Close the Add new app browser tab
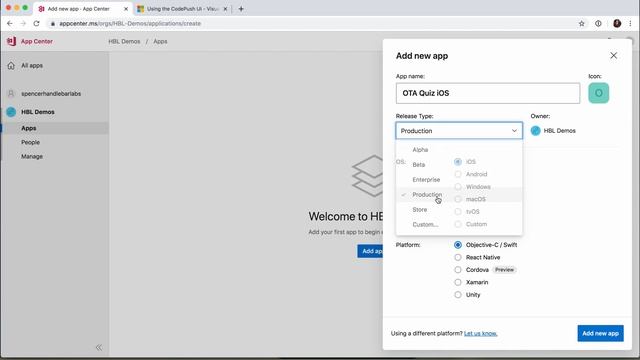 [x=126, y=9]
